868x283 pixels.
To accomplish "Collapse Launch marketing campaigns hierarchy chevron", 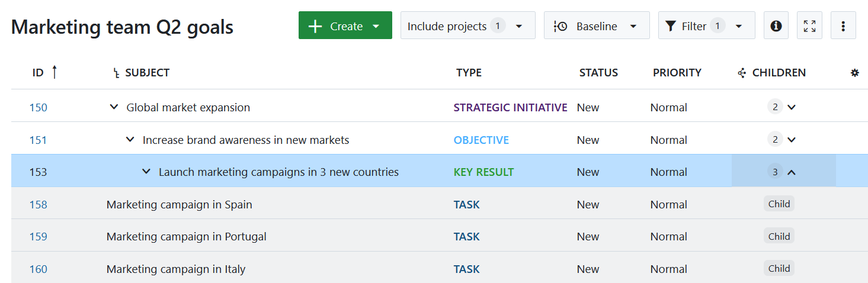I will [146, 172].
